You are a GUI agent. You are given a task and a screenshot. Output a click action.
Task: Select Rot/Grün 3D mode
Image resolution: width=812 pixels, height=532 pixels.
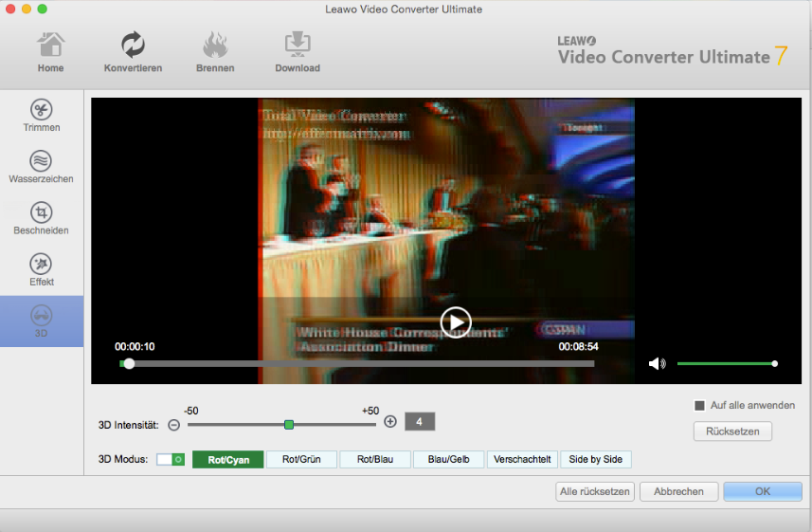coord(301,459)
